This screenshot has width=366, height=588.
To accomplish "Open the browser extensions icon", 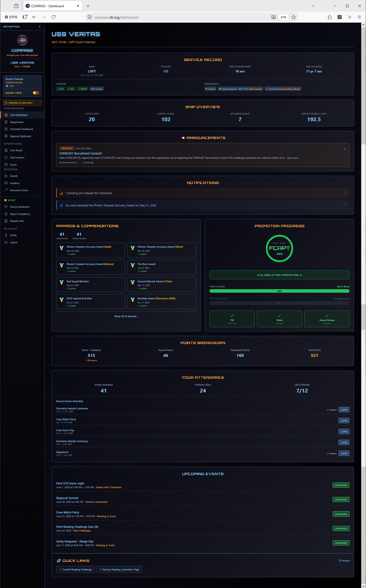I will [330, 17].
